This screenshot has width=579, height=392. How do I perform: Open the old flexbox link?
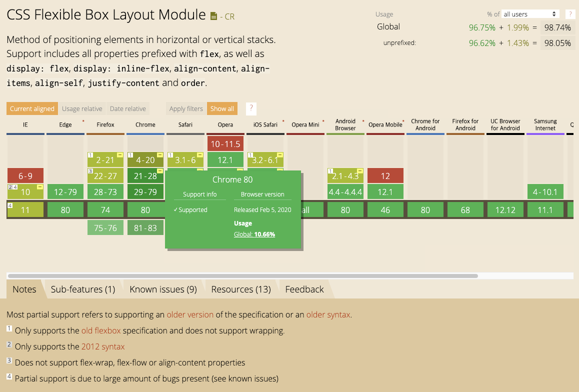[101, 330]
